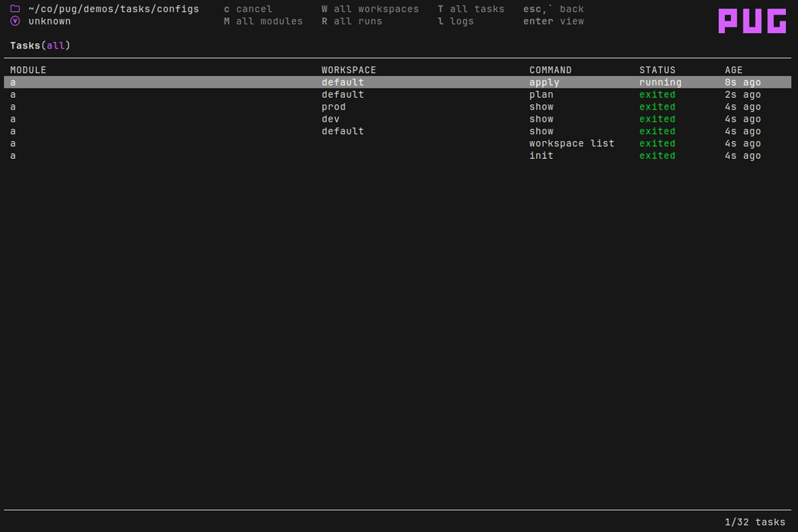The width and height of the screenshot is (798, 532).
Task: Open 'all modules' from the help bar
Action: [x=263, y=21]
